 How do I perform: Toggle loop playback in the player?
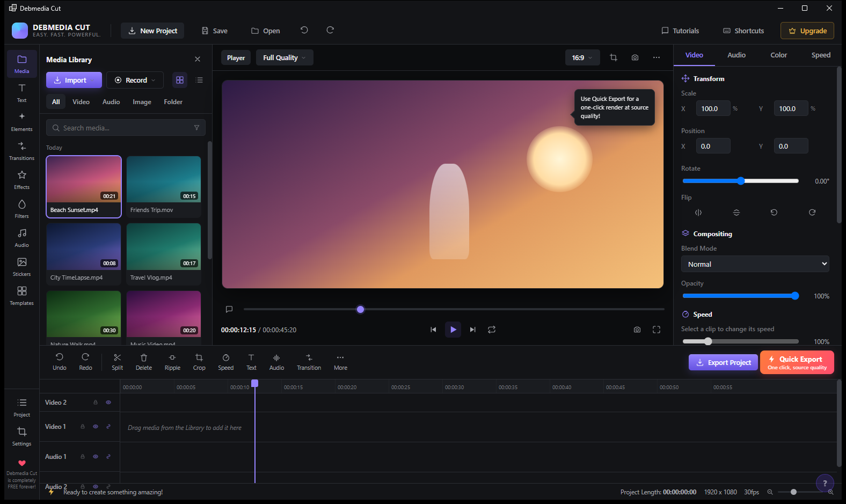492,330
